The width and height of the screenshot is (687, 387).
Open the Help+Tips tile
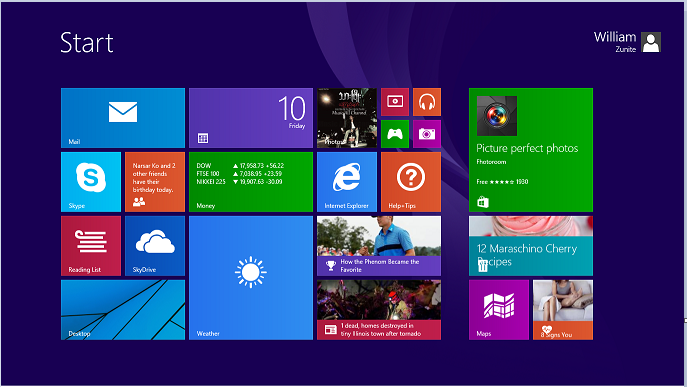coord(411,182)
